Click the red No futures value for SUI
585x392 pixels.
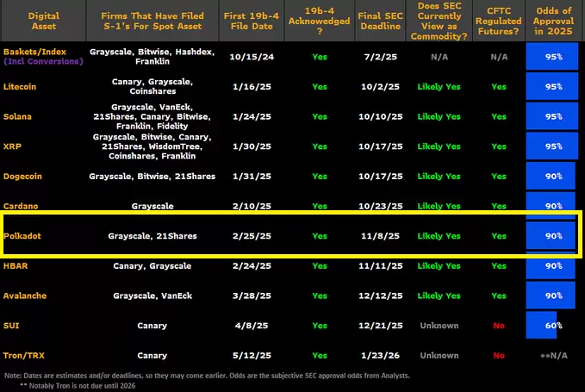(499, 326)
